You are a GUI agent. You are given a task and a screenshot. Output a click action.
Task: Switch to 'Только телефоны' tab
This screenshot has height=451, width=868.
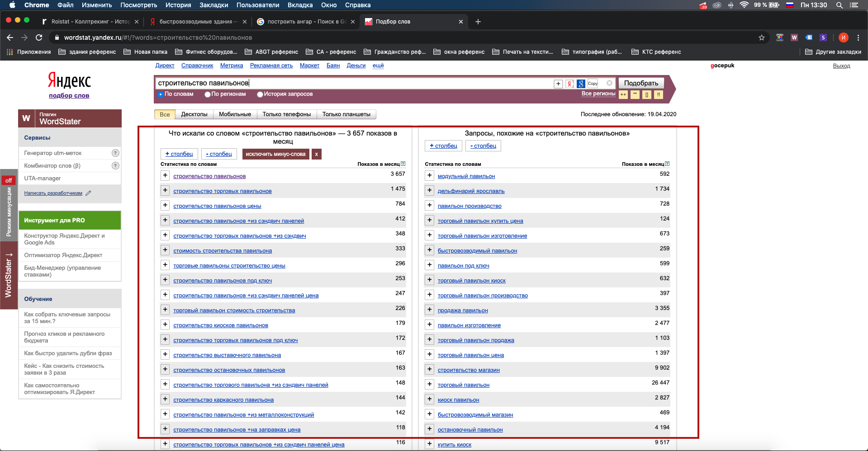click(x=287, y=114)
